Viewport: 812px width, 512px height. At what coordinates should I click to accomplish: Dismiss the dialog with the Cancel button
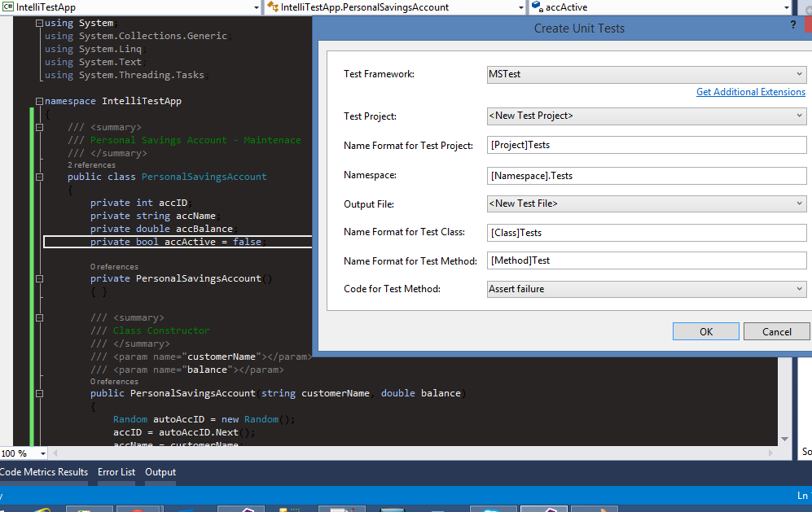pos(776,331)
